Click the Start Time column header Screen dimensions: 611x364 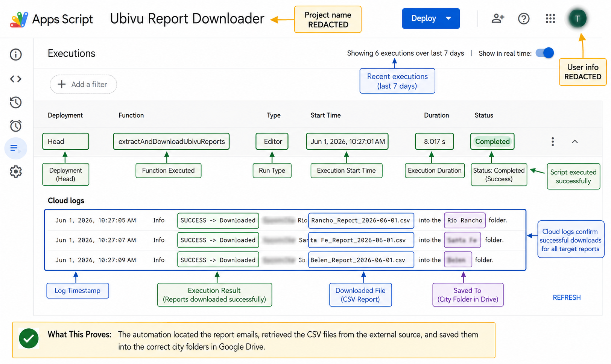(325, 115)
